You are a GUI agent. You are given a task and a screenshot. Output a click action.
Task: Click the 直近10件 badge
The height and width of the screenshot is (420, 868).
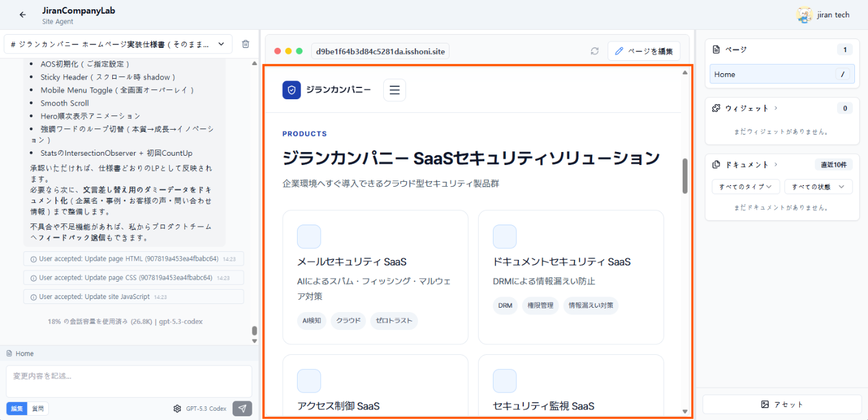click(834, 164)
